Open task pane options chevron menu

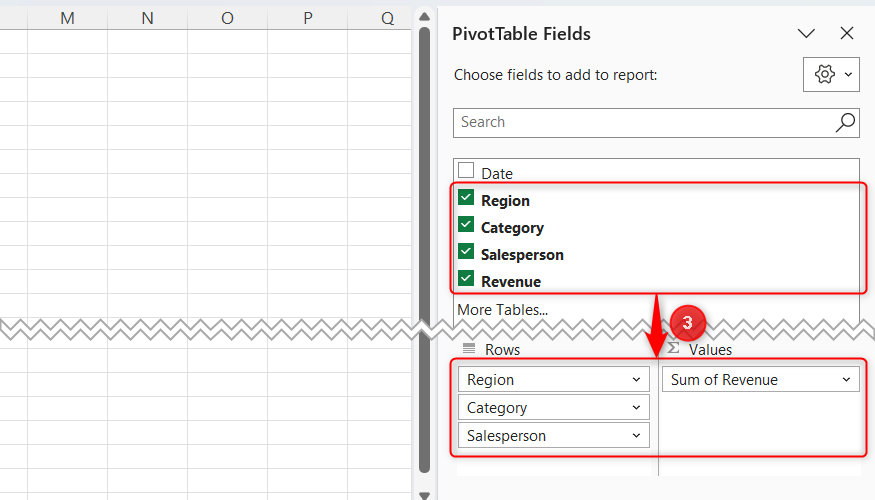click(x=806, y=33)
